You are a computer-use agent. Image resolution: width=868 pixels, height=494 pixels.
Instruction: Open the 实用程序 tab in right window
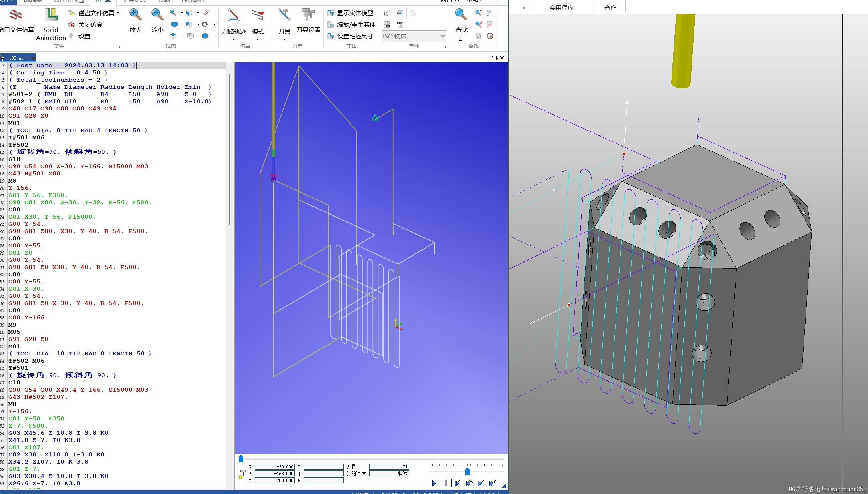coord(561,8)
